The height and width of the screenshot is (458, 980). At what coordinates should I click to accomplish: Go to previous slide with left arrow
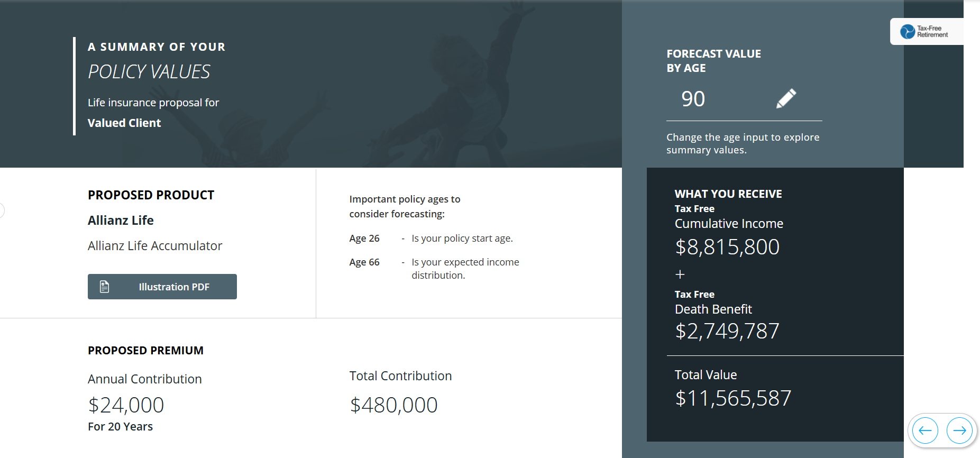[x=925, y=430]
